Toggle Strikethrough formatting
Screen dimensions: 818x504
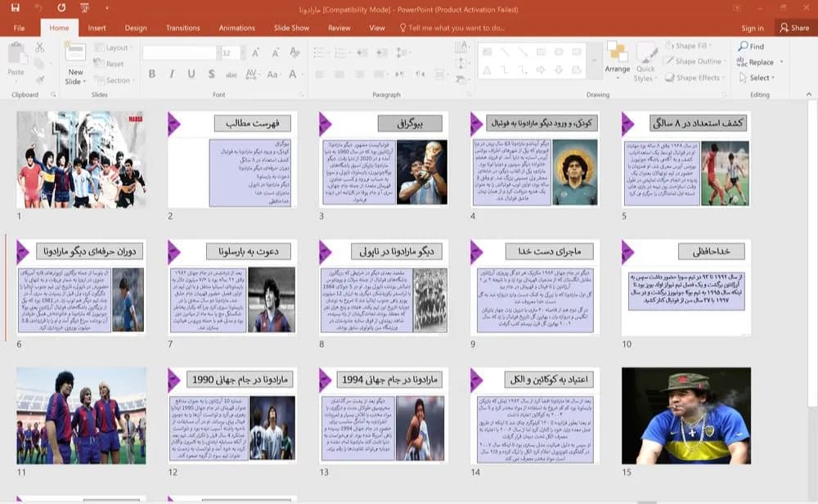[231, 74]
